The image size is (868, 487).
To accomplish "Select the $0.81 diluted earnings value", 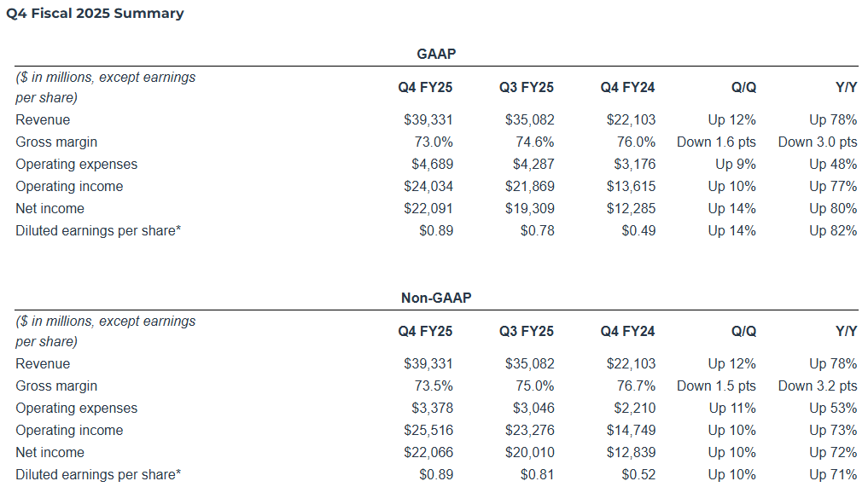I will (538, 474).
